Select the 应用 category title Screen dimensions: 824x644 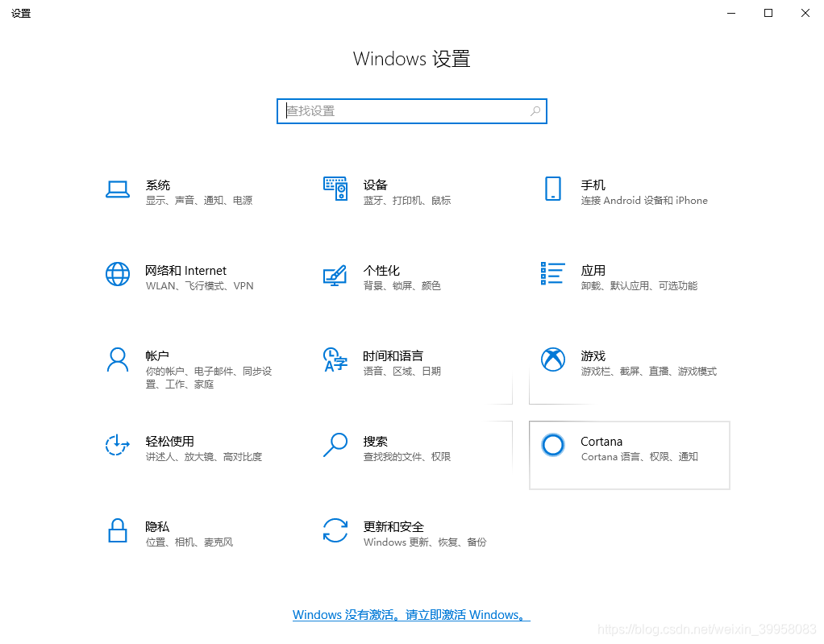pos(593,271)
